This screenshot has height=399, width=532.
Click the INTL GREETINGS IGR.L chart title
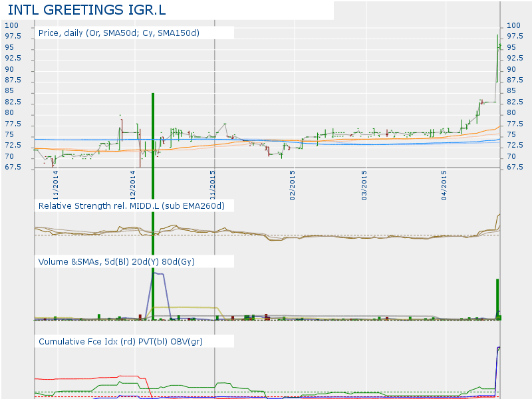click(x=86, y=10)
